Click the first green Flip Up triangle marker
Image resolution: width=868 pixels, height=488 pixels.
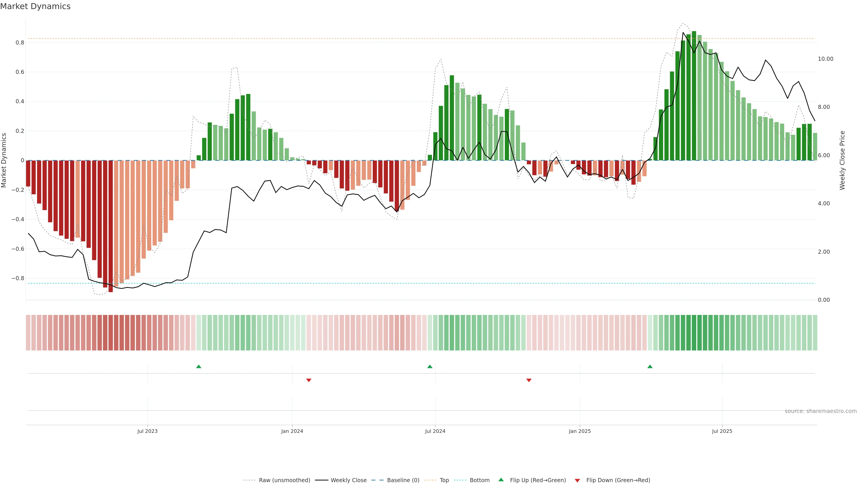199,366
